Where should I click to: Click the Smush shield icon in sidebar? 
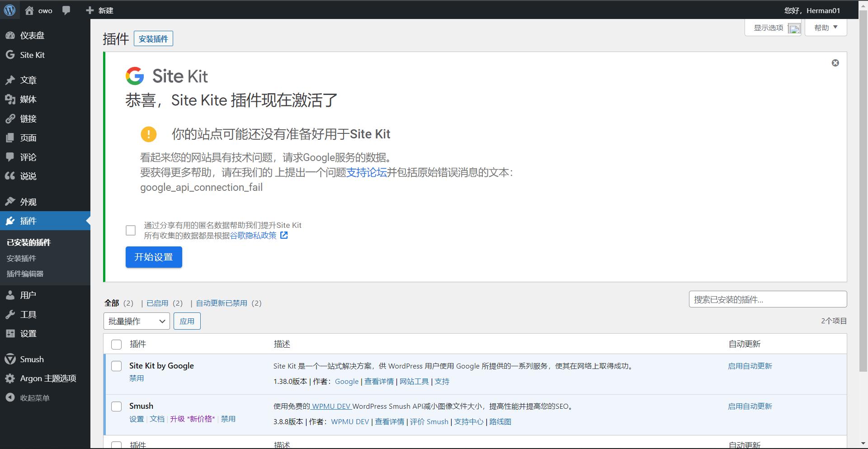(10, 359)
